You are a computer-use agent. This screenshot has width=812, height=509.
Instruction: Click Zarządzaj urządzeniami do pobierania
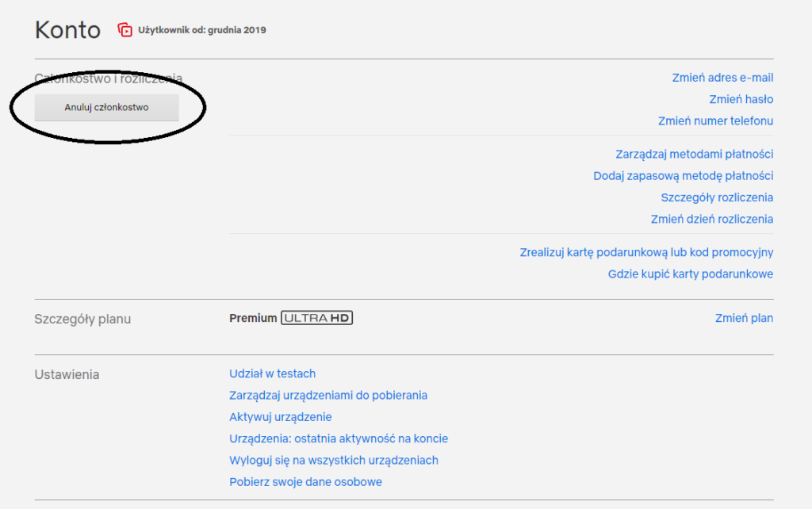pyautogui.click(x=328, y=395)
